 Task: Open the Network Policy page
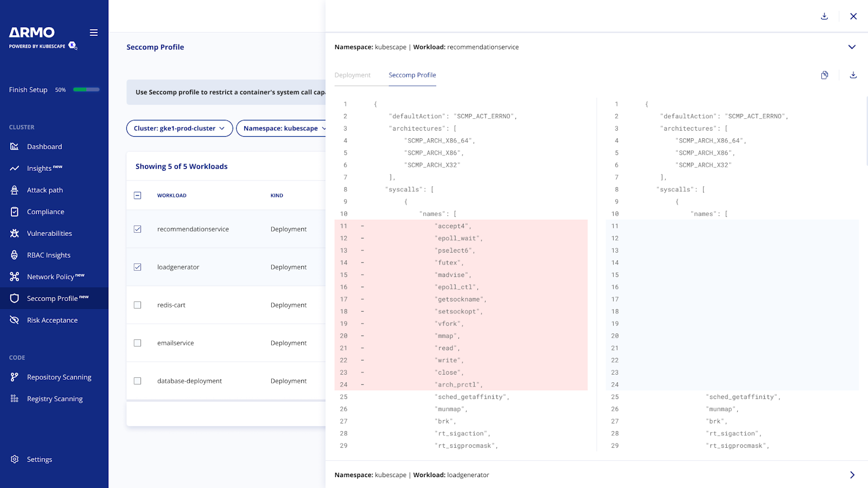tap(53, 277)
